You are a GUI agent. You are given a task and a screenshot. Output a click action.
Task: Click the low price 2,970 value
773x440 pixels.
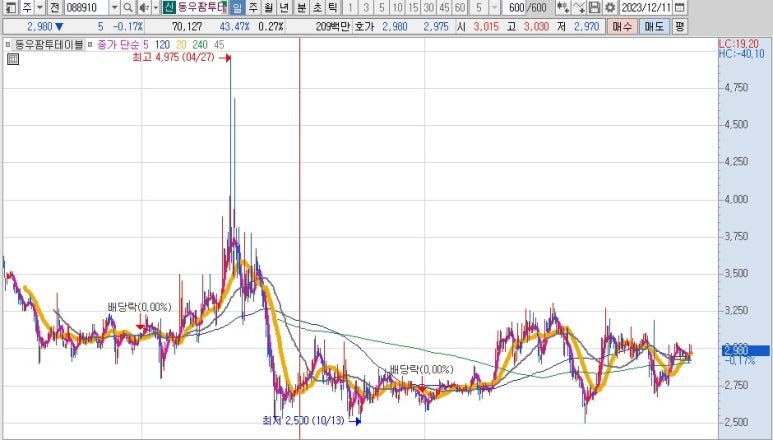point(586,27)
